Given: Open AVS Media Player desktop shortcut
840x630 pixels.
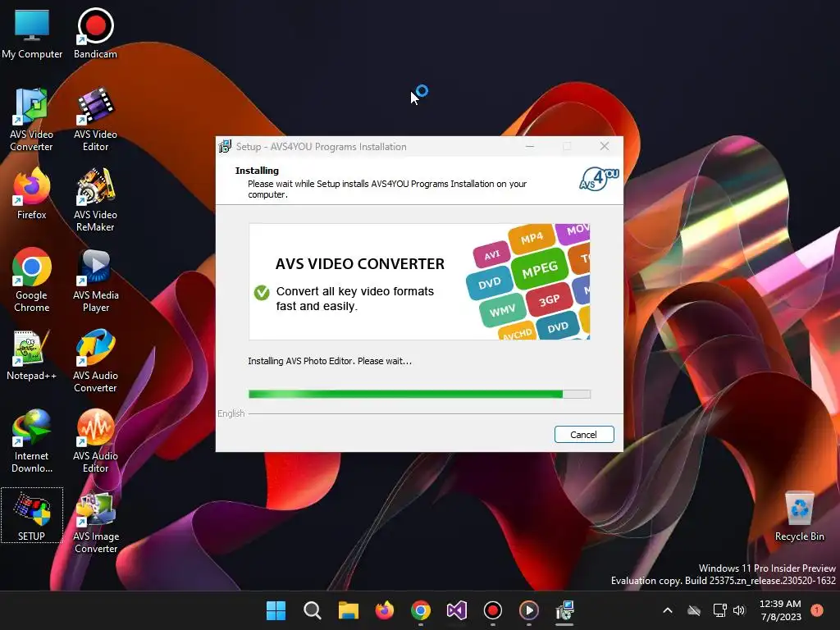Looking at the screenshot, I should [x=95, y=281].
